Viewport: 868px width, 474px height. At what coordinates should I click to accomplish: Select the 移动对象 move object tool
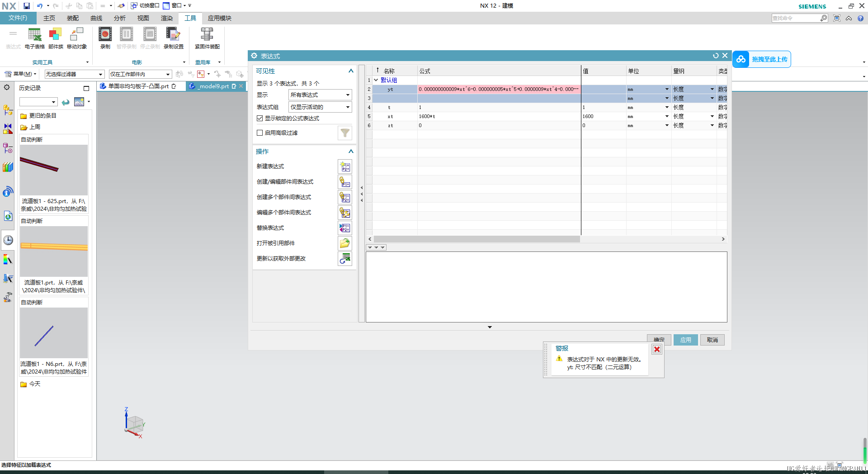[77, 38]
